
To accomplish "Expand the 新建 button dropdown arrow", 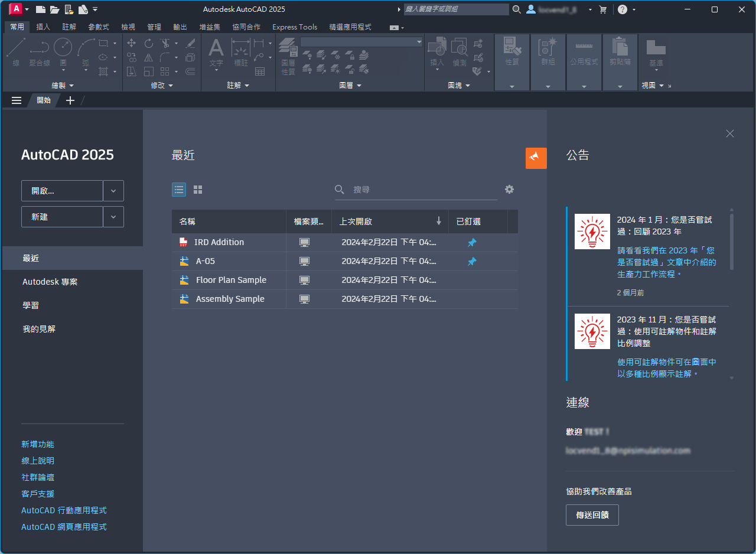I will (x=113, y=217).
